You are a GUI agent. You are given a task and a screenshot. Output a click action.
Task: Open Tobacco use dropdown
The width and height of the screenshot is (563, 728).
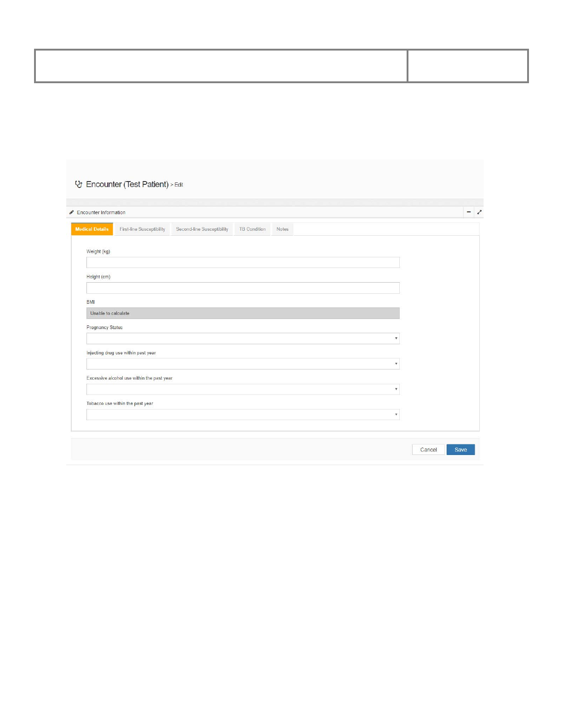pyautogui.click(x=243, y=415)
